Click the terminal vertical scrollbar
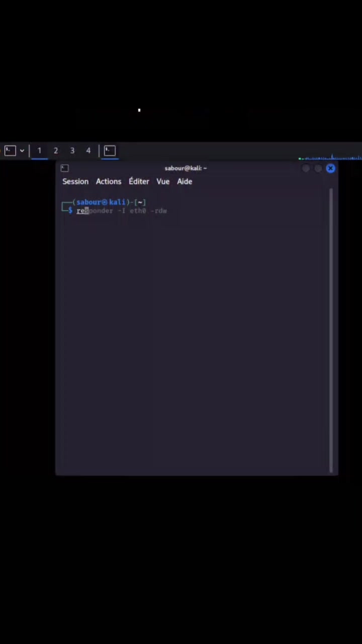The width and height of the screenshot is (362, 644). [331, 331]
